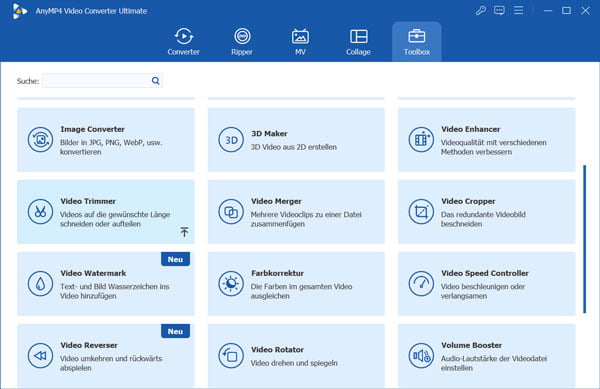Open the feedback chat icon
This screenshot has width=600, height=389.
(499, 11)
